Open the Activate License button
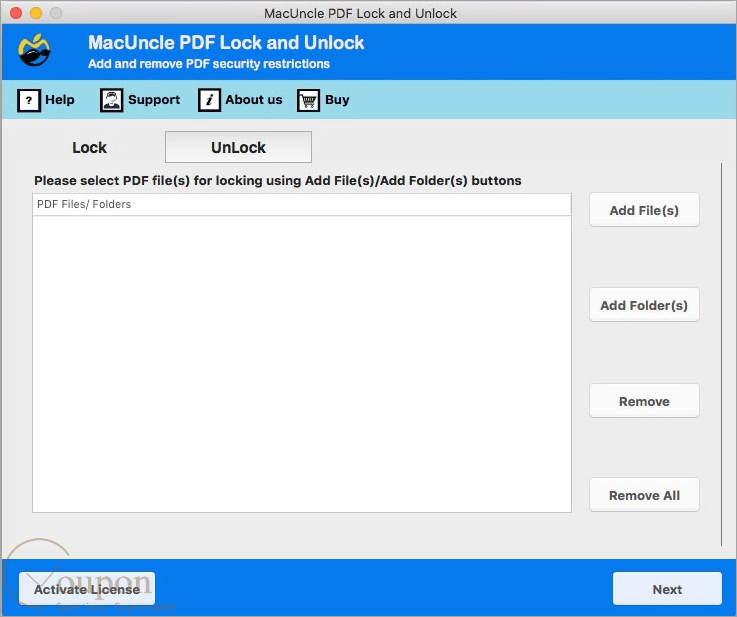 point(87,589)
